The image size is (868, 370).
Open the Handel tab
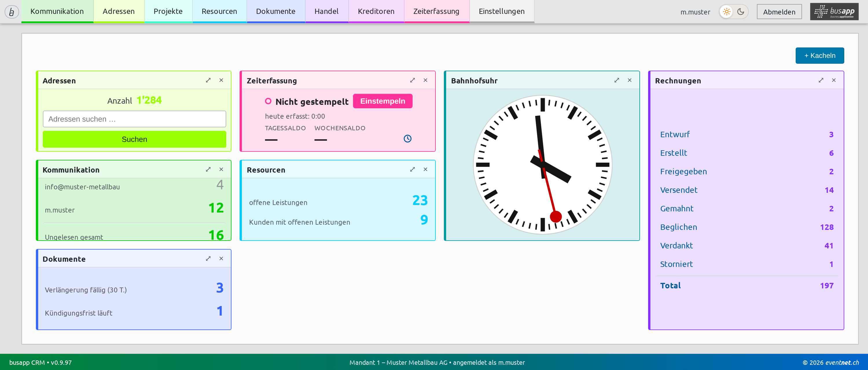326,12
